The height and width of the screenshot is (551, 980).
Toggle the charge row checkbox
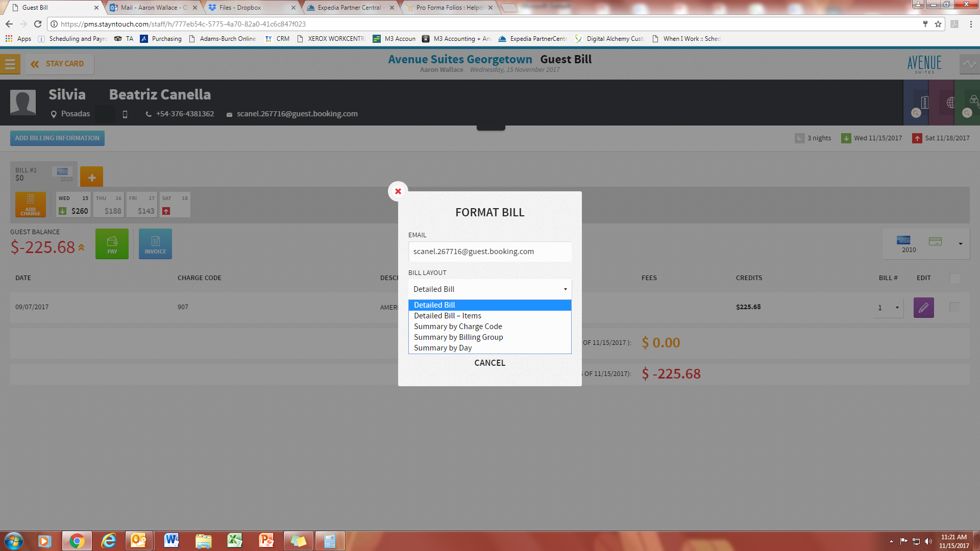[954, 307]
